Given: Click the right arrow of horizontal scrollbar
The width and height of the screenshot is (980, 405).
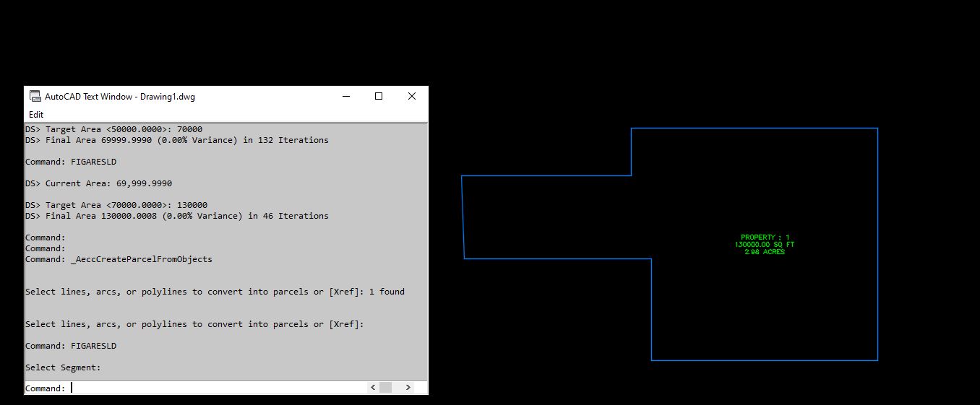Looking at the screenshot, I should 408,388.
